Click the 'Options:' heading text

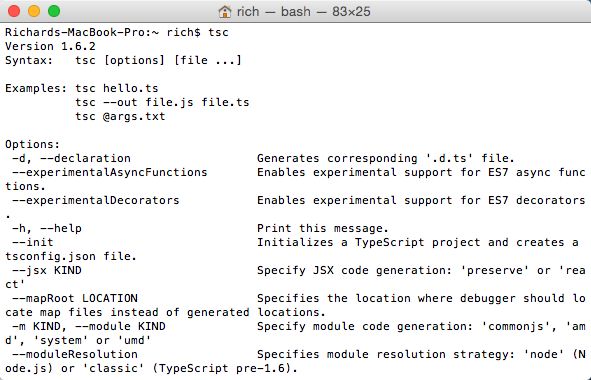[32, 144]
